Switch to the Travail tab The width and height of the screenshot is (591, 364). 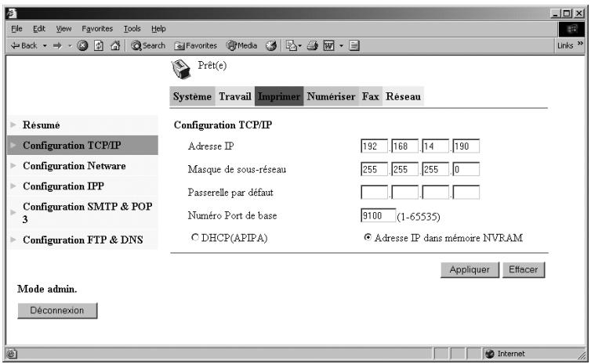point(235,96)
